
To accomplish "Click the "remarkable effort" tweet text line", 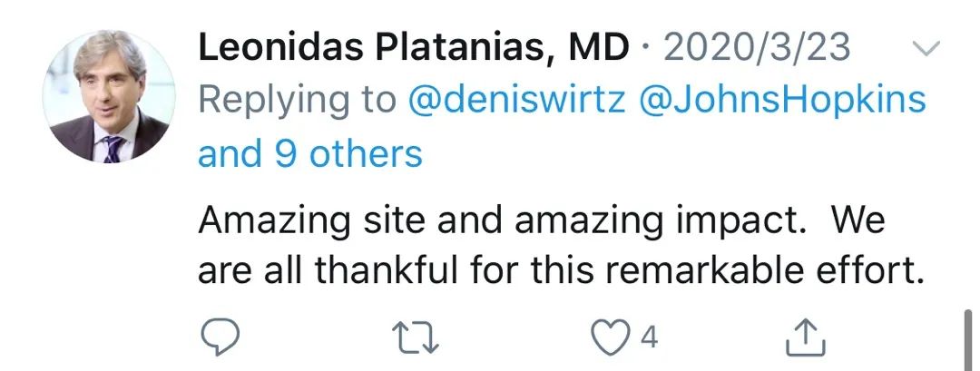I will click(560, 272).
